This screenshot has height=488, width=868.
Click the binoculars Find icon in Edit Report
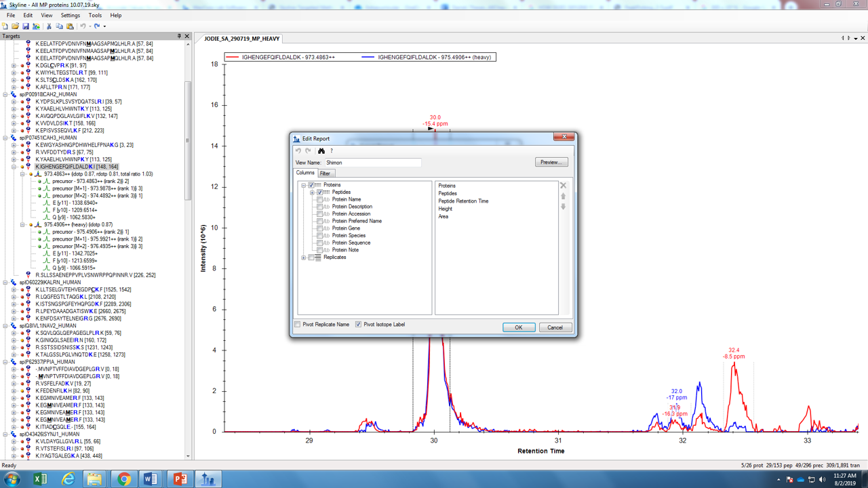coord(321,151)
